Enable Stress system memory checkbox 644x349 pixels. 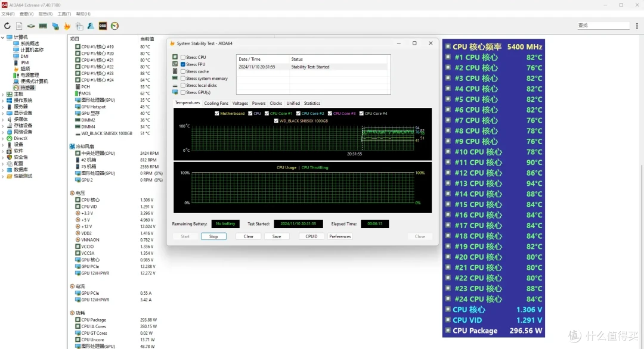pos(183,79)
